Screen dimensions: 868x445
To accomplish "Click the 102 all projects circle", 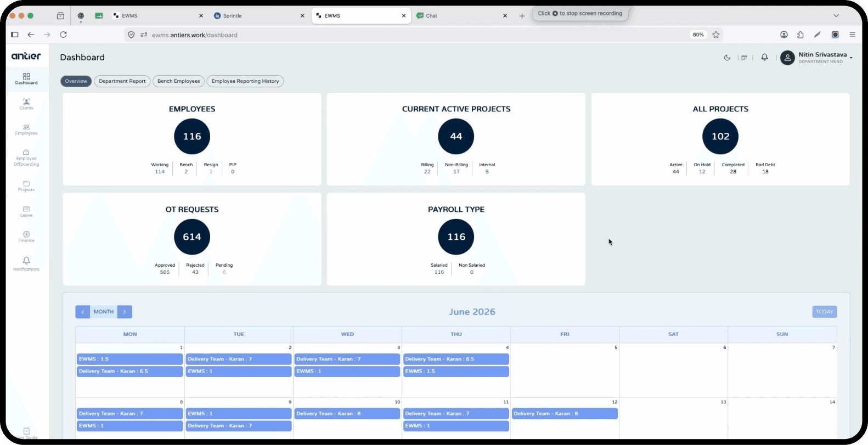I will [x=720, y=137].
